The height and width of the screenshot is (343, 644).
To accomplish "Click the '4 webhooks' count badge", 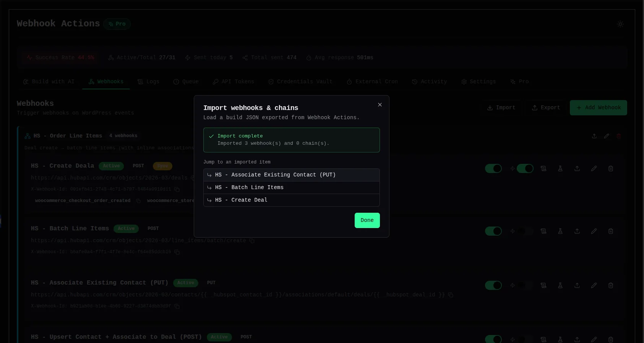I will (123, 136).
